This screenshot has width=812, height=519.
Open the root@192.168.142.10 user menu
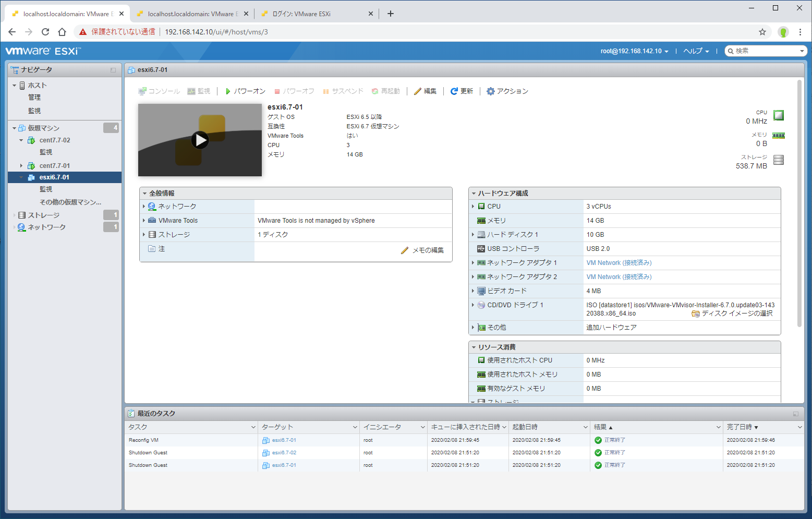tap(634, 51)
